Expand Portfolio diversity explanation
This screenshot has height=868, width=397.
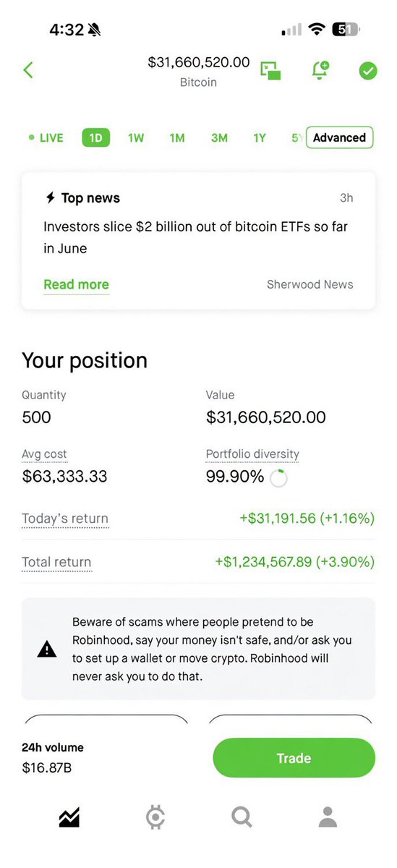tap(252, 455)
